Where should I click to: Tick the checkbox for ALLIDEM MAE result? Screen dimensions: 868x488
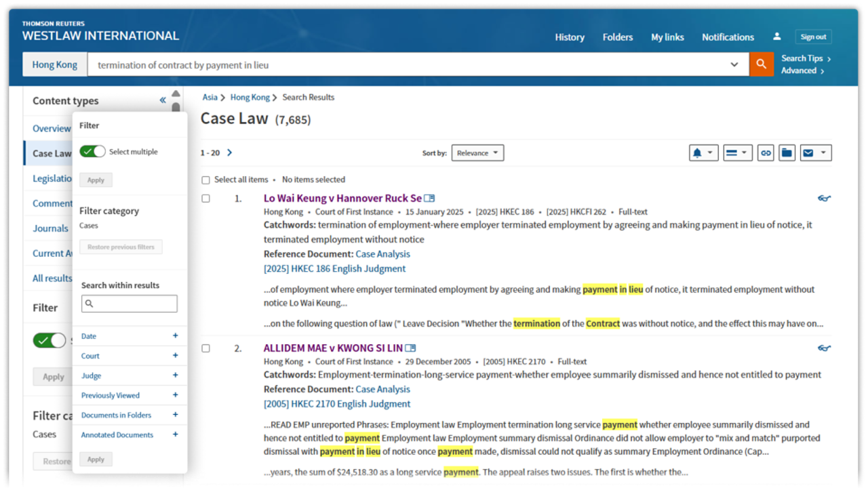tap(205, 348)
